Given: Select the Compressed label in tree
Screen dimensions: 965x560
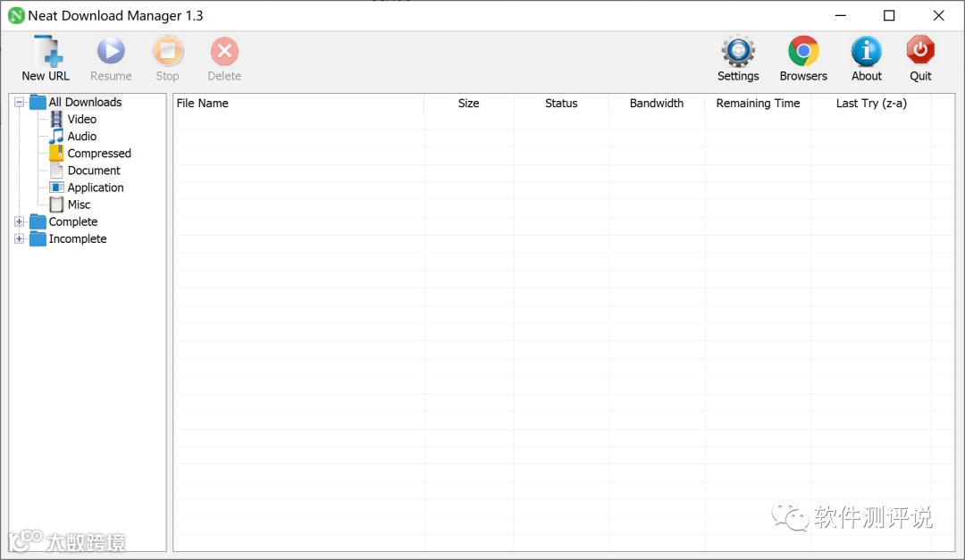Looking at the screenshot, I should pyautogui.click(x=99, y=154).
